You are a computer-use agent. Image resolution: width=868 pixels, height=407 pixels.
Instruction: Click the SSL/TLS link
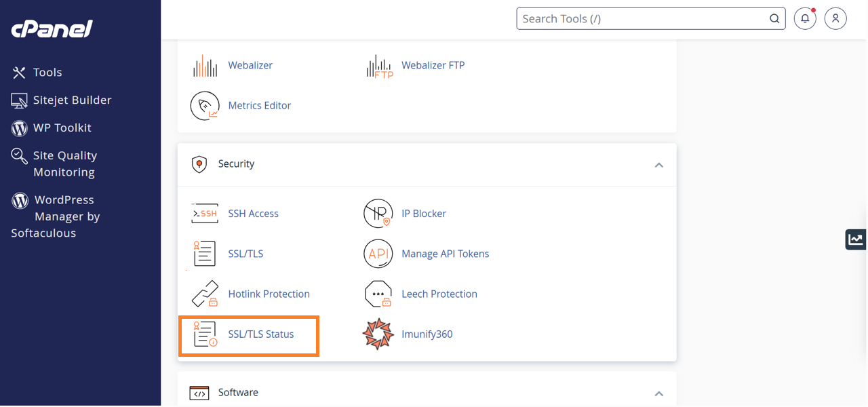[x=245, y=254]
